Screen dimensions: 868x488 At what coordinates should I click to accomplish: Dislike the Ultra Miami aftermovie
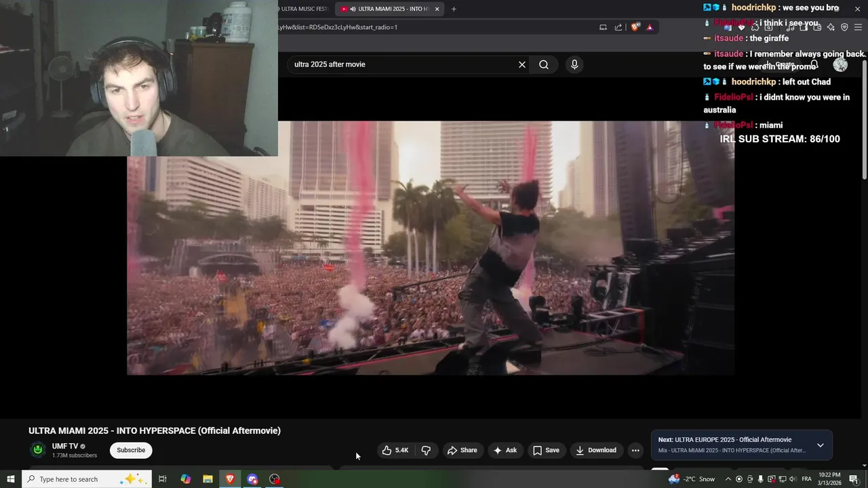[x=426, y=450]
